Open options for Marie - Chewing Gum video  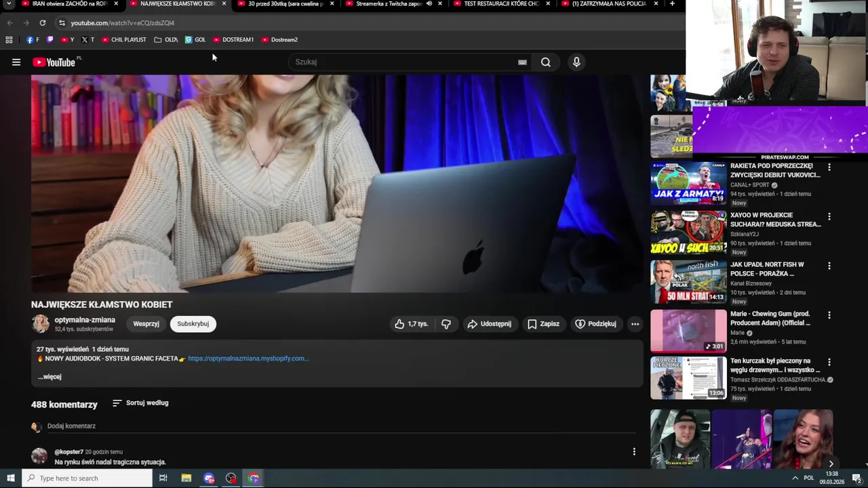[x=829, y=315]
